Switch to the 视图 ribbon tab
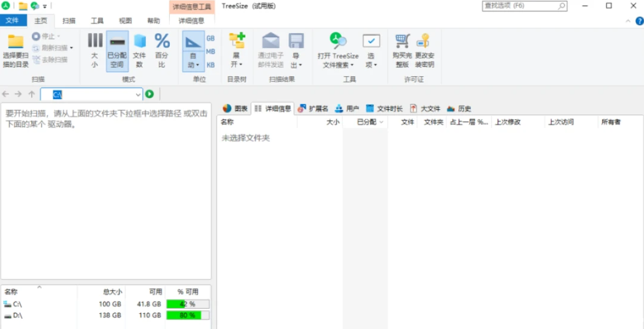644x329 pixels. [x=125, y=20]
